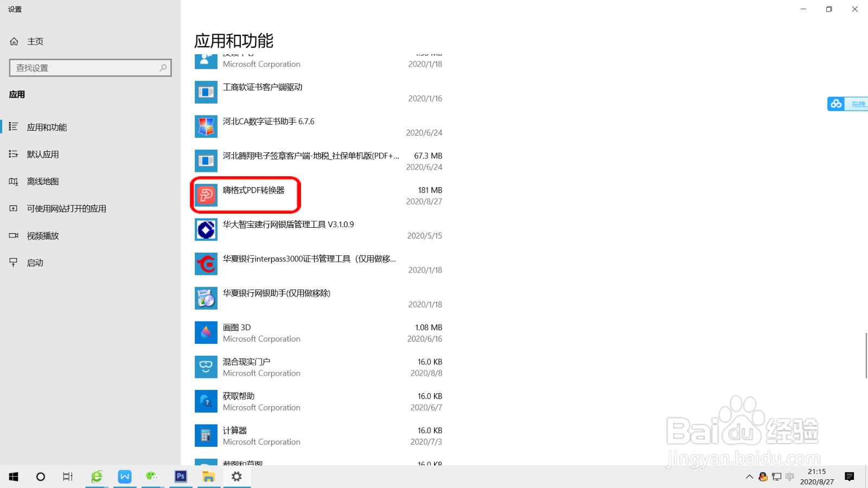Select the 嗨格式PDF转换器 app name
868x488 pixels.
click(x=254, y=190)
